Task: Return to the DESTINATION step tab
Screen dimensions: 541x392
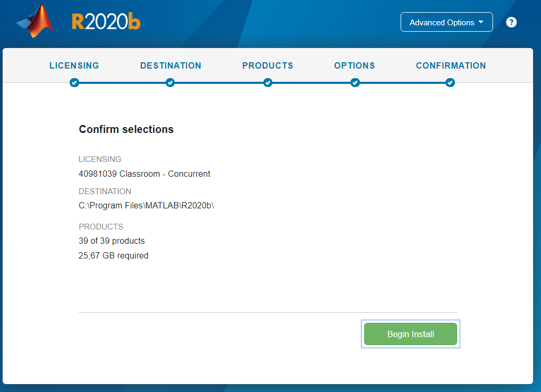Action: click(x=170, y=65)
